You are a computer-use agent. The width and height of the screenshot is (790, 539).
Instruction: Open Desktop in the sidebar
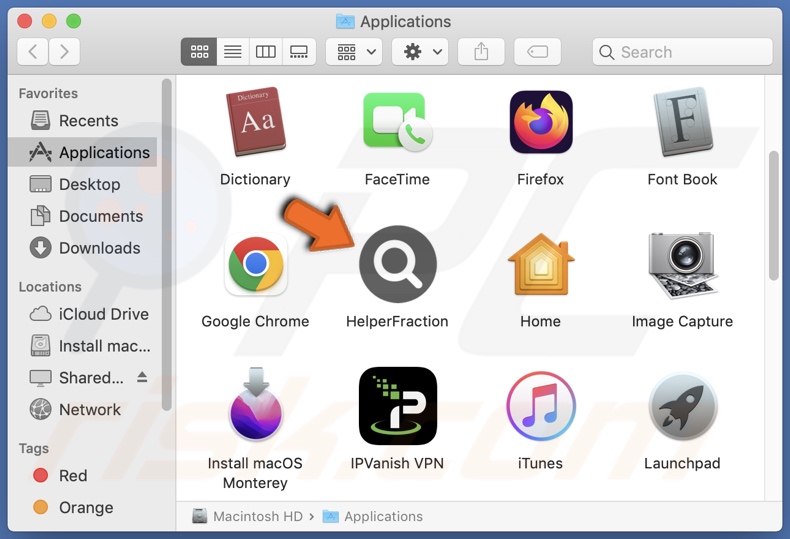coord(83,184)
